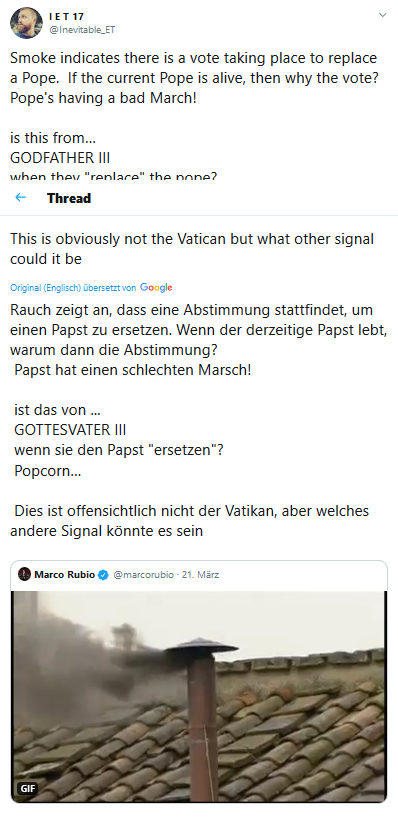Click the 'This is obviously not the Vatican' text
Screen dimensions: 398x817
pyautogui.click(x=192, y=249)
